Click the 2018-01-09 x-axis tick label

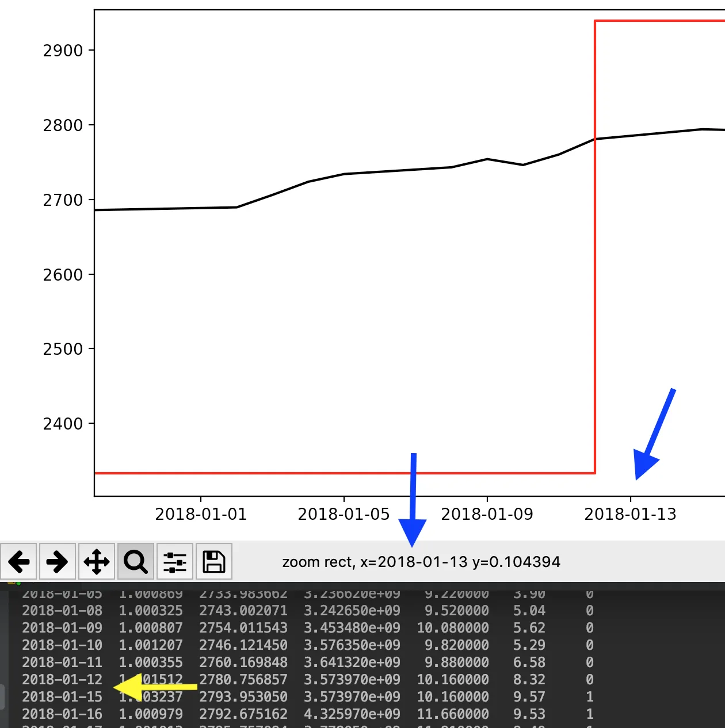(487, 514)
